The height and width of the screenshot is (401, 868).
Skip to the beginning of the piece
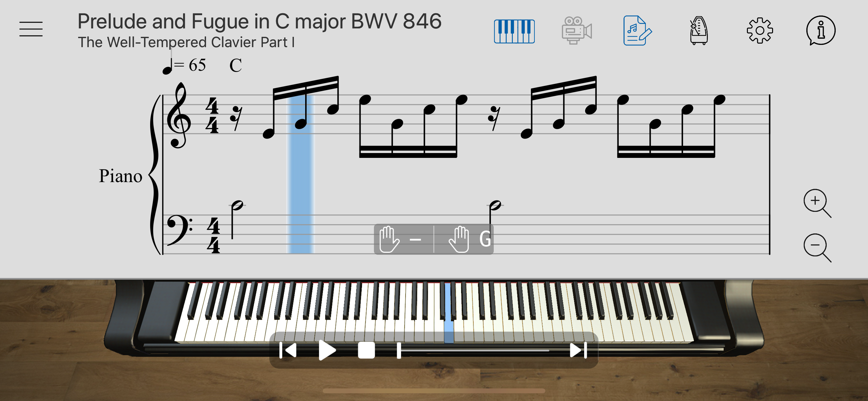click(288, 350)
